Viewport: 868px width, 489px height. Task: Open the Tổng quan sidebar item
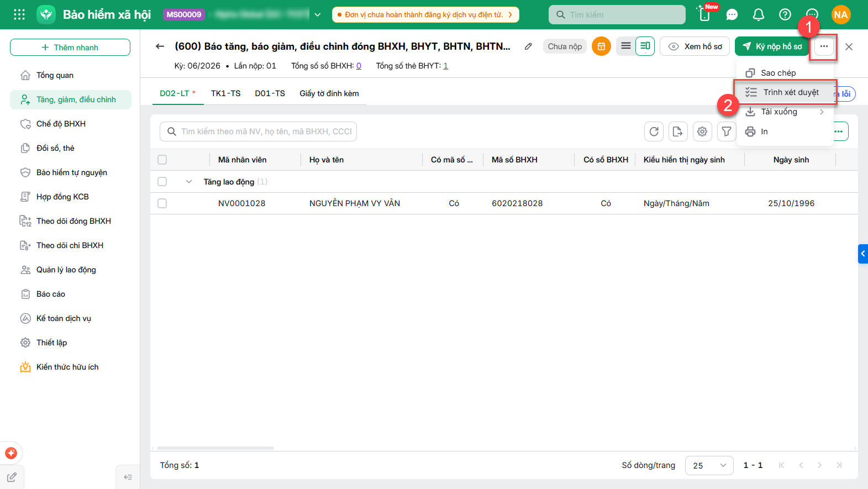71,75
